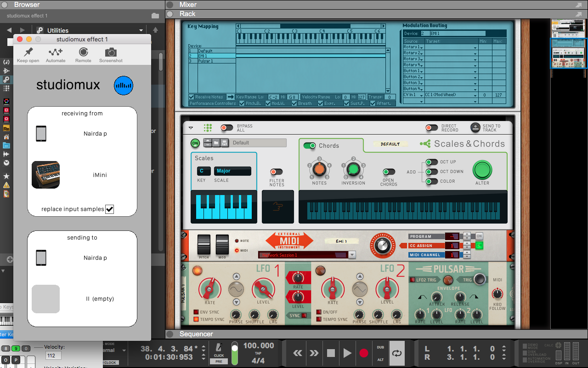Screen dimensions: 588x368
Task: Toggle Direct Record switch
Action: (x=431, y=128)
